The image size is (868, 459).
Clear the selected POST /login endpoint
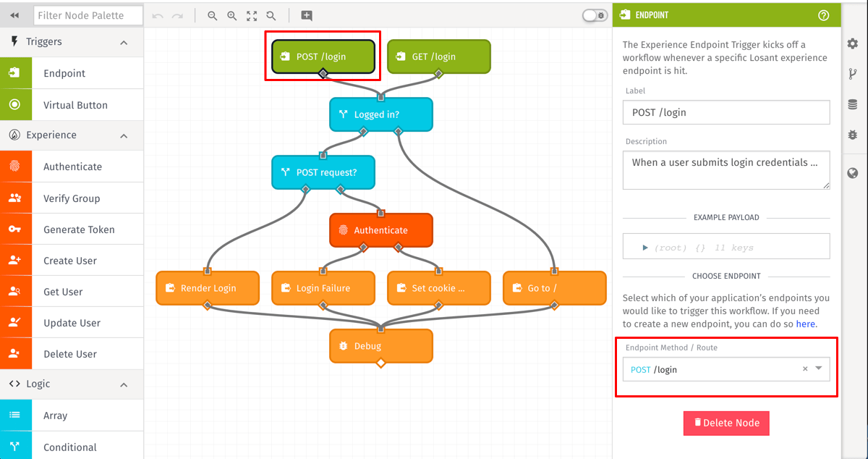805,369
